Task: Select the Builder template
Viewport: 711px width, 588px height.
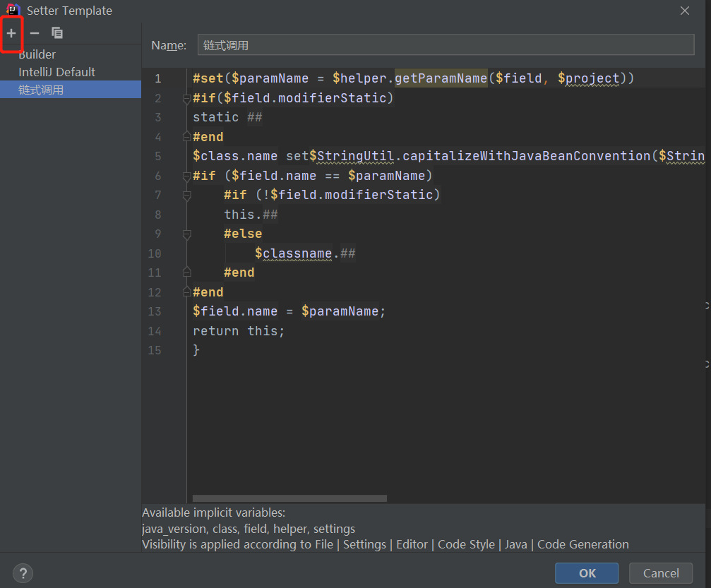Action: coord(36,54)
